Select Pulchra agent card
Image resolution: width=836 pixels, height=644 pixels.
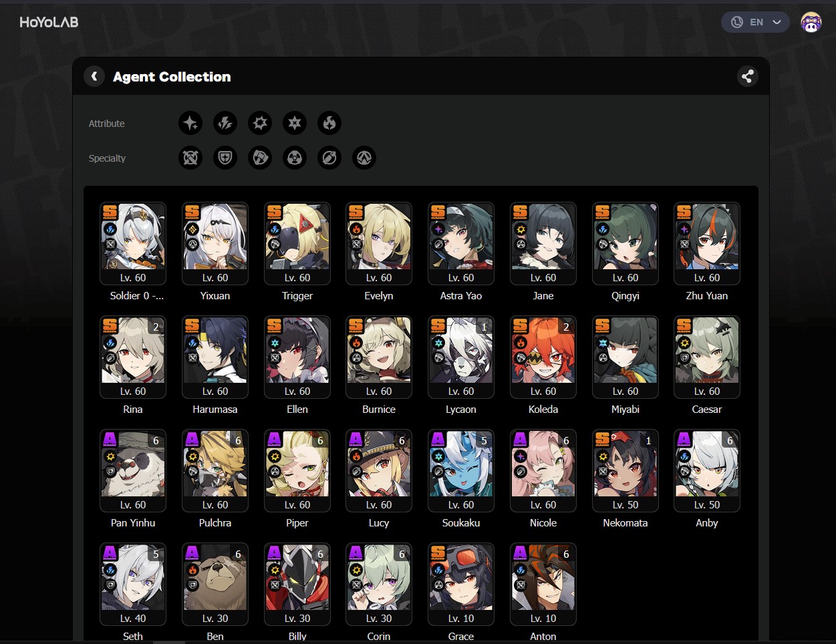point(215,471)
